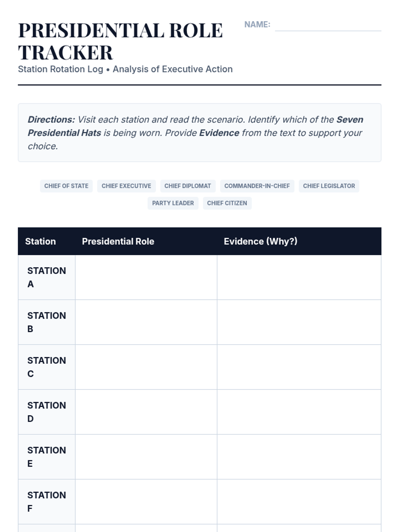The image size is (399, 532).
Task: Click the Station column header
Action: (x=41, y=241)
